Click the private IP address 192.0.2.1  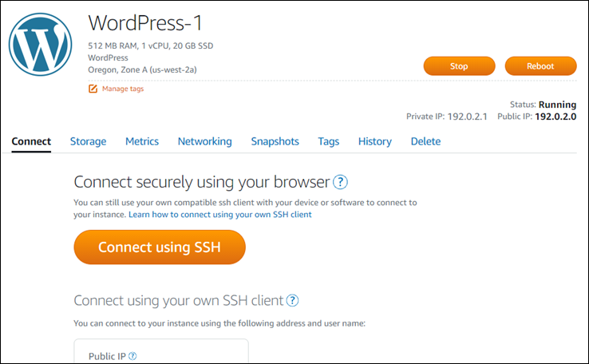(x=468, y=117)
